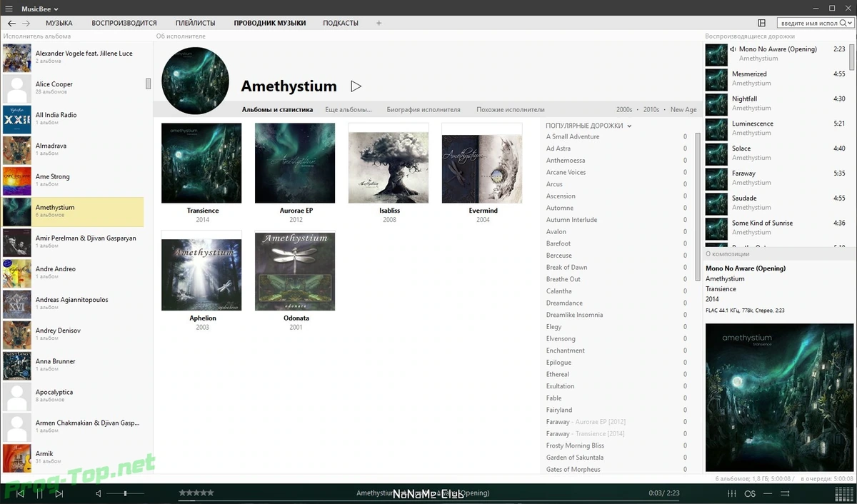
Task: Select the 2010s tag
Action: coord(651,110)
